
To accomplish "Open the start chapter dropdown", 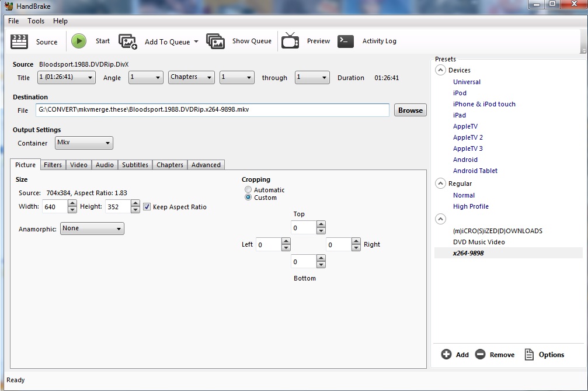I will (237, 77).
